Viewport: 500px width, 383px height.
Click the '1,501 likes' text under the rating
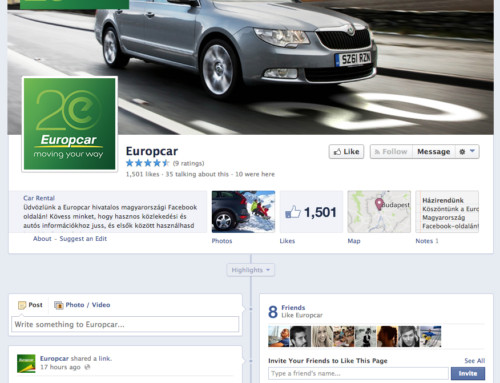142,174
